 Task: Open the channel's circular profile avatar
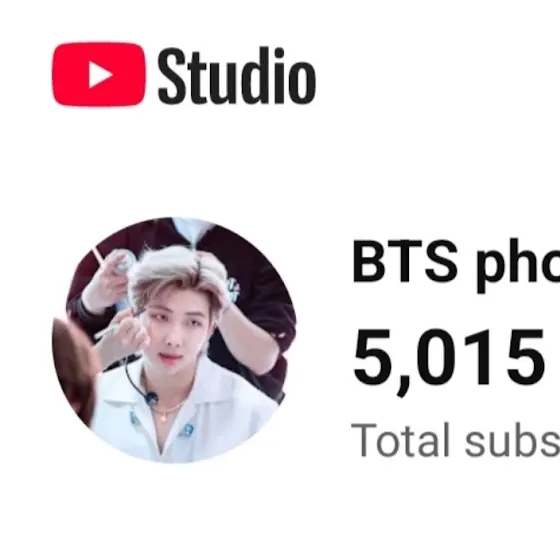[174, 340]
